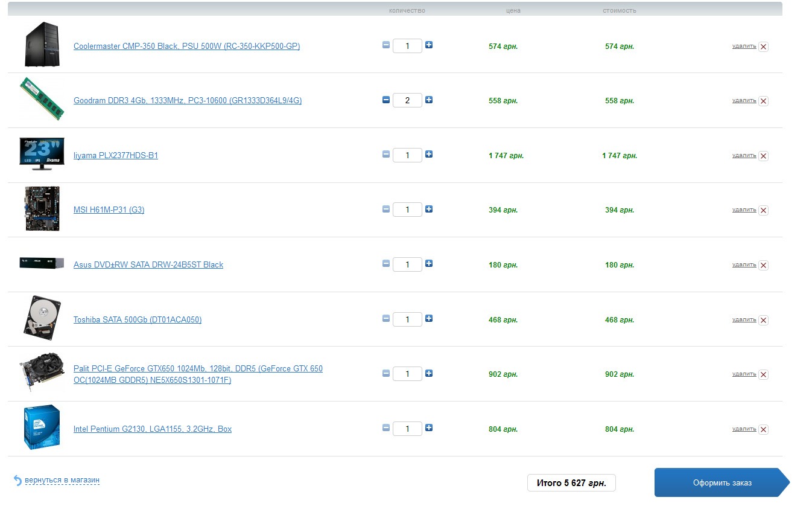
Task: Decrease quantity of Coolermaster CMP-350 case
Action: 386,45
